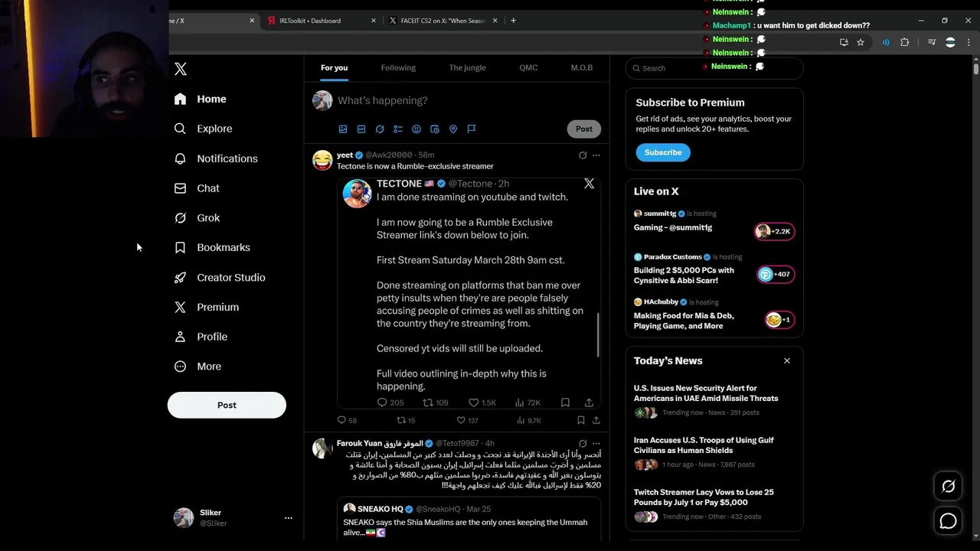Click the page scrollbar thumb
Viewport: 980px width, 551px height.
point(976,69)
